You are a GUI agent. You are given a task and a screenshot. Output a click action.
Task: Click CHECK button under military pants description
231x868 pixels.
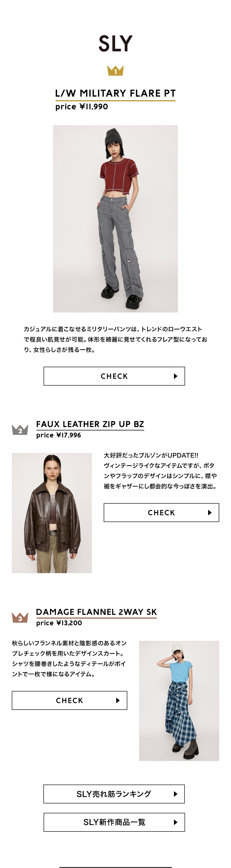pos(114,376)
